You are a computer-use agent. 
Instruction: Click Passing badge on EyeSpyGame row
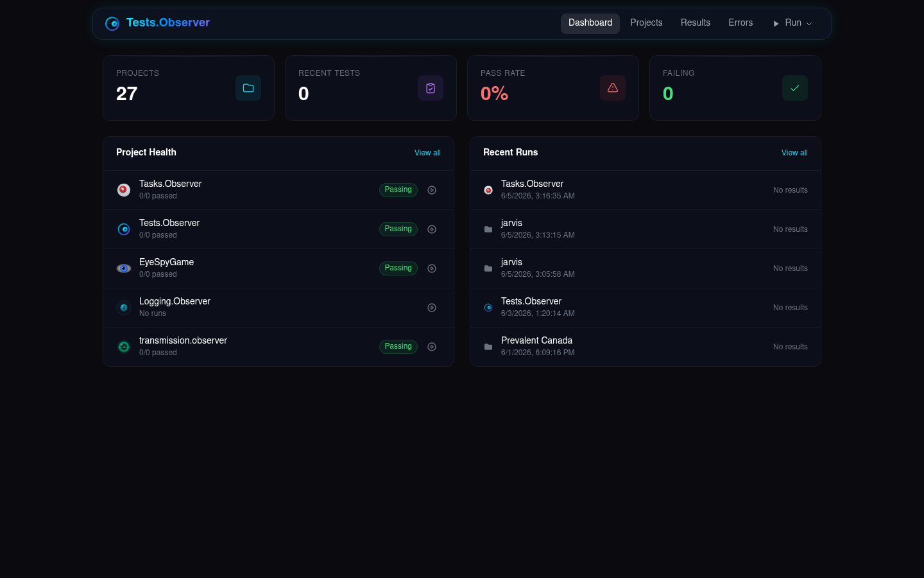398,268
